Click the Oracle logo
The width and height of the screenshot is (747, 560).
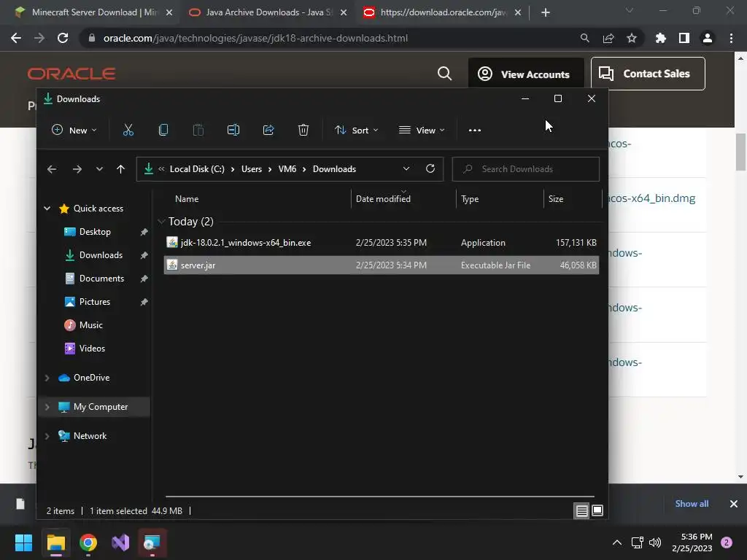click(x=71, y=74)
